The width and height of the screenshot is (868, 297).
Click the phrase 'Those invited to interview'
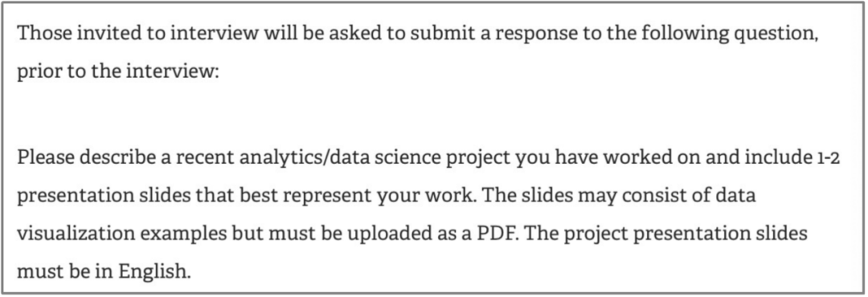pyautogui.click(x=138, y=34)
